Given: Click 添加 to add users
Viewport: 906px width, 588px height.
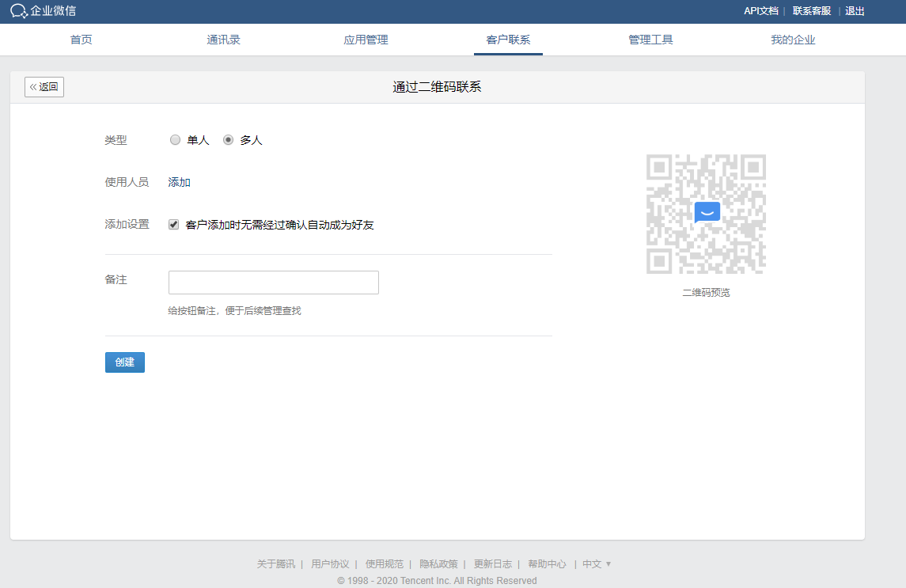Looking at the screenshot, I should point(179,182).
